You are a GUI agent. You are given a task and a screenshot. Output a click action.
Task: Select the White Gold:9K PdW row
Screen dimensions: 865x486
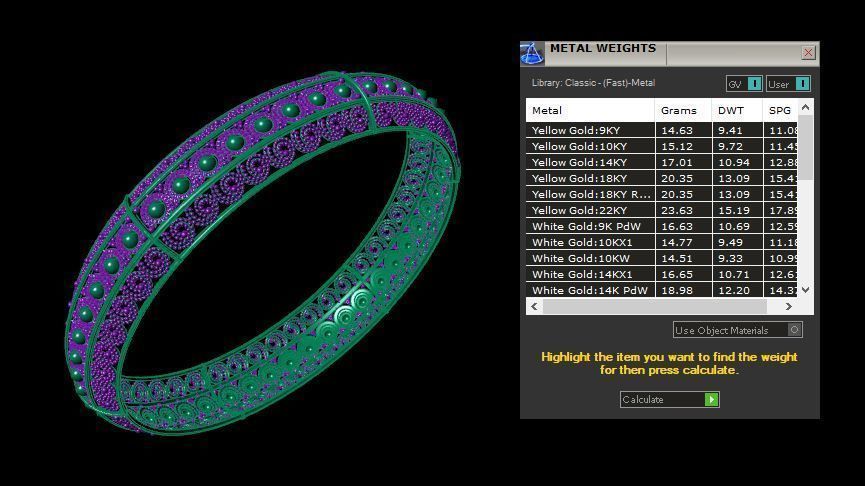pos(661,226)
